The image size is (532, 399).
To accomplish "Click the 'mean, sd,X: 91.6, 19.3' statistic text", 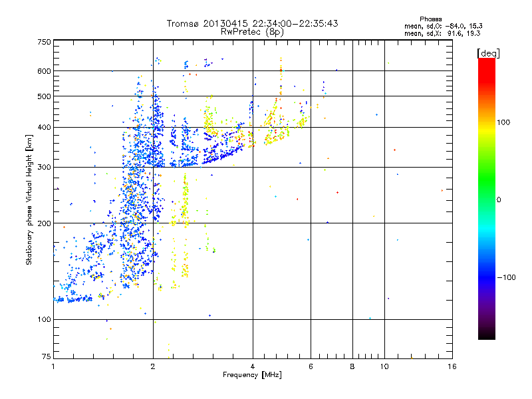I will [x=442, y=33].
